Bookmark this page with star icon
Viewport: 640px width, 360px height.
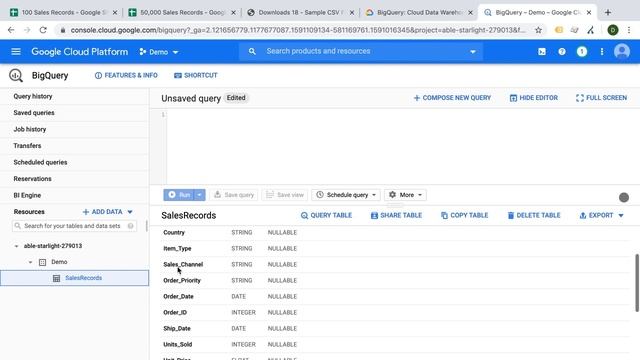(538, 30)
